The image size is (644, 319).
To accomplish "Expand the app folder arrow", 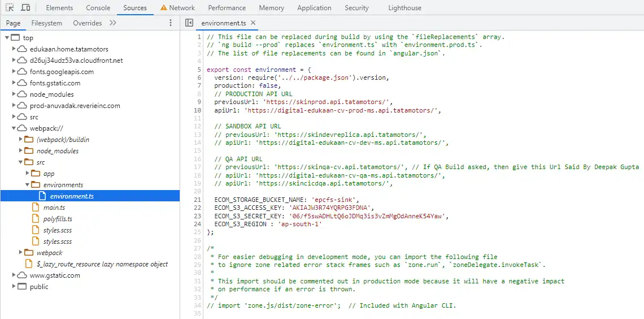I will point(28,174).
